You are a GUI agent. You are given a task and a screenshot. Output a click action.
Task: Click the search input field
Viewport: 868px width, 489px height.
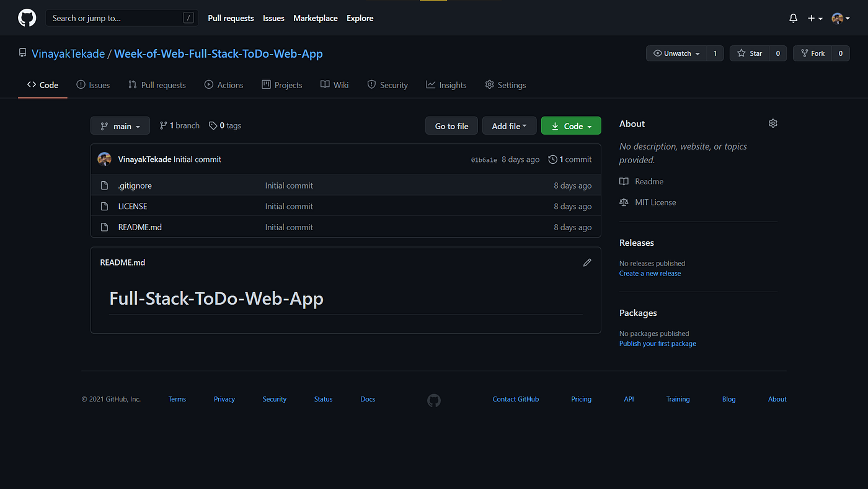pos(122,17)
